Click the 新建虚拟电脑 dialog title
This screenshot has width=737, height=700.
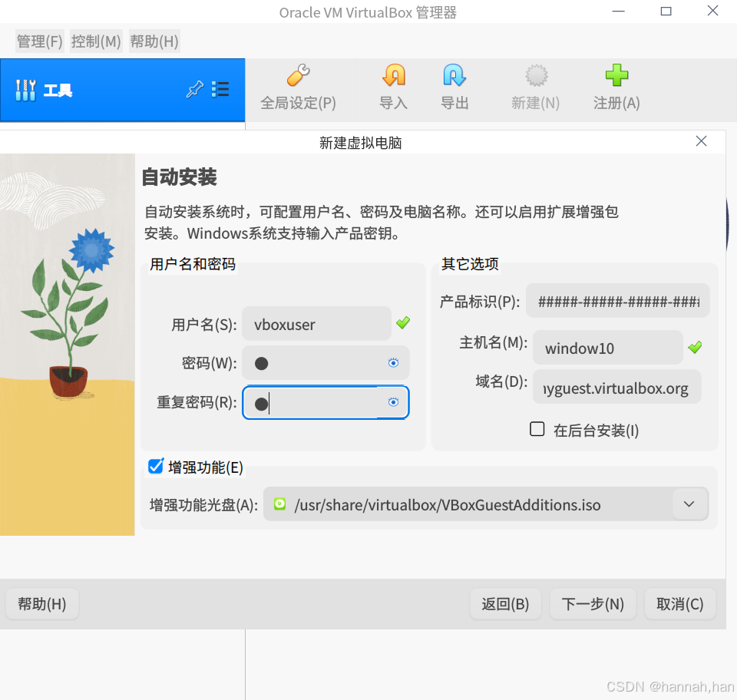(361, 142)
